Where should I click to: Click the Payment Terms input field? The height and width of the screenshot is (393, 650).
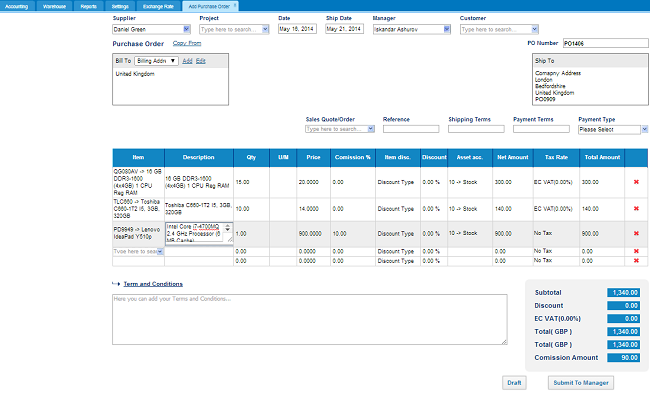[541, 129]
